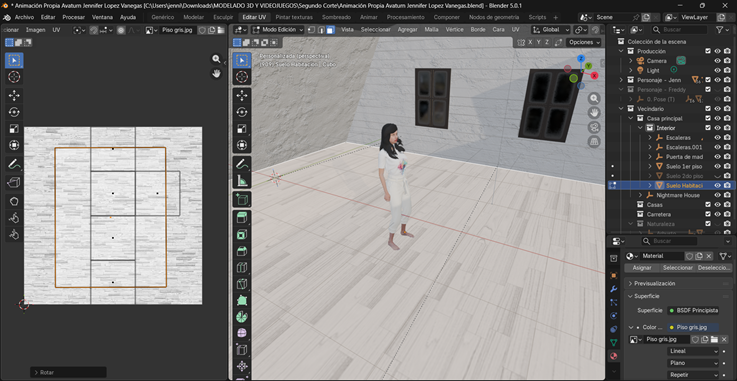Click the zoom magnifier in the 3D viewport
This screenshot has width=737, height=381.
click(x=595, y=98)
